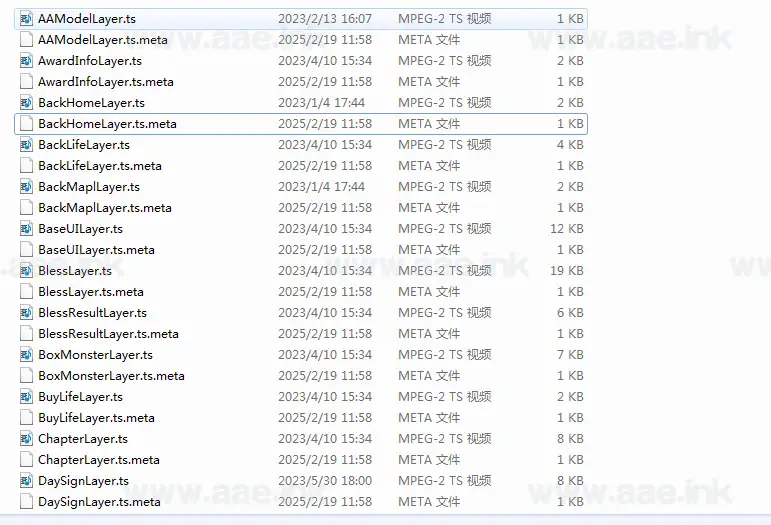Click the 6 KB size of BlessResultLayer.ts
The width and height of the screenshot is (771, 525).
click(570, 313)
